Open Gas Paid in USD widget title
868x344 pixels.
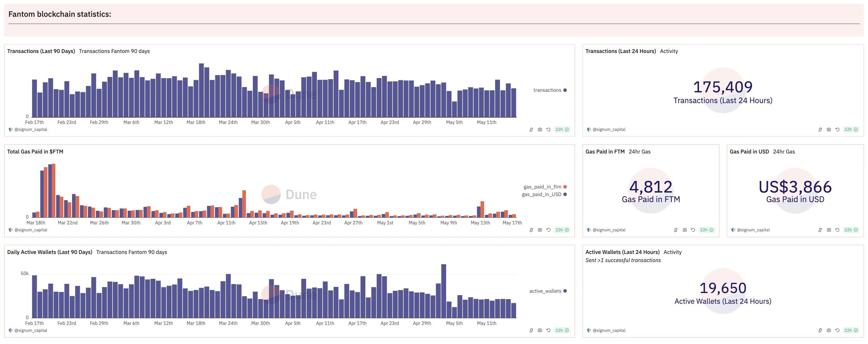click(749, 152)
